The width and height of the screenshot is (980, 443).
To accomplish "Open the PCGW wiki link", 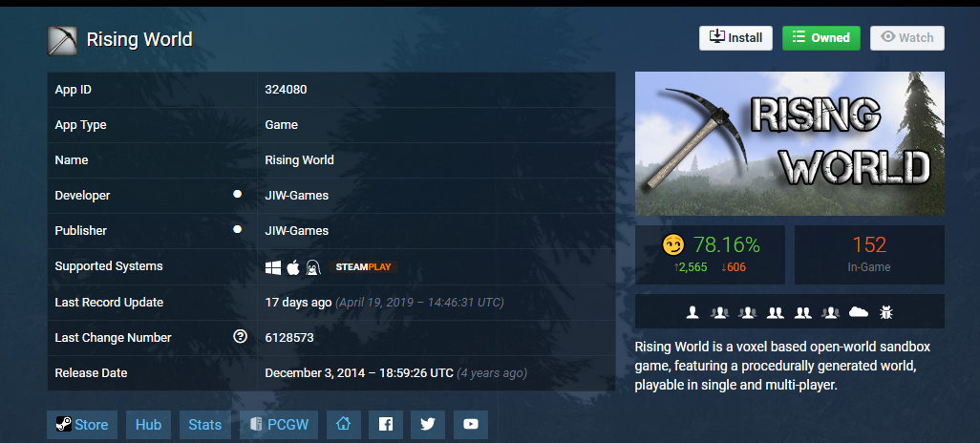I will point(278,425).
